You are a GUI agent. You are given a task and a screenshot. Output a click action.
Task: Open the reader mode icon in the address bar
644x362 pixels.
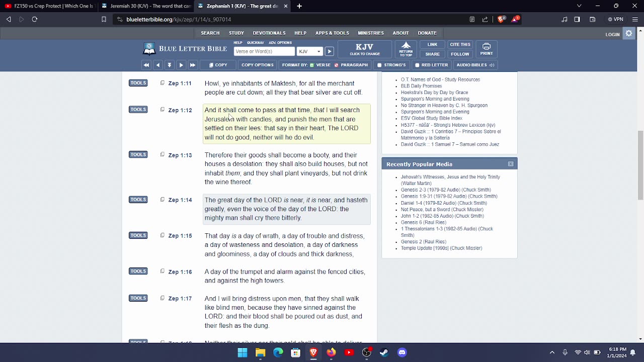tap(472, 19)
